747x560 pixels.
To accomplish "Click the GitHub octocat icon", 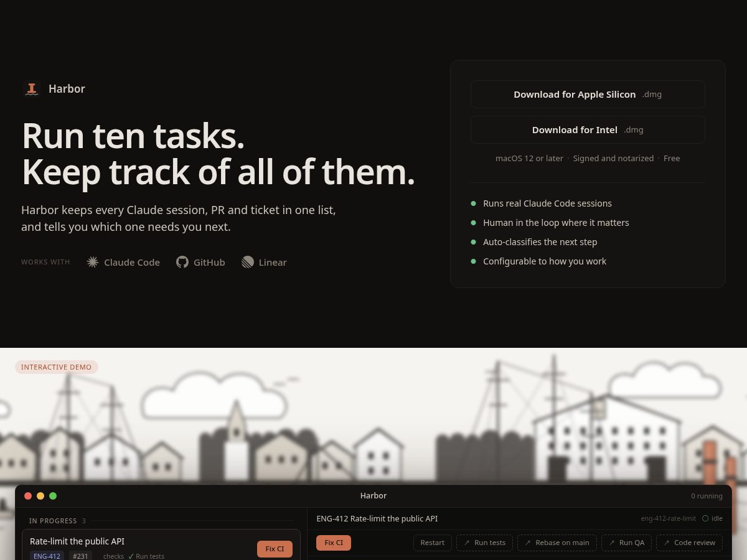I will [182, 262].
